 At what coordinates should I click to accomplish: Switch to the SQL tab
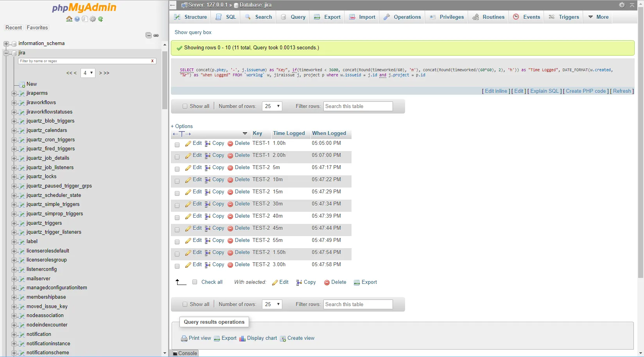(226, 17)
